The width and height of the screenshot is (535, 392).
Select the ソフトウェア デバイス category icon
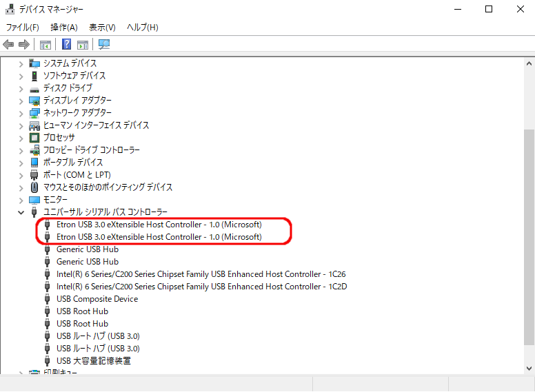(34, 76)
